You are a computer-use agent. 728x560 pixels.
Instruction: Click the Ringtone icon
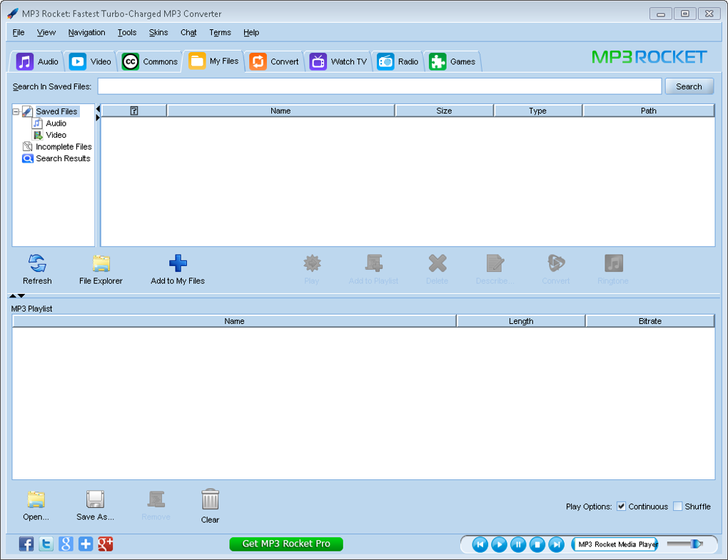point(613,263)
